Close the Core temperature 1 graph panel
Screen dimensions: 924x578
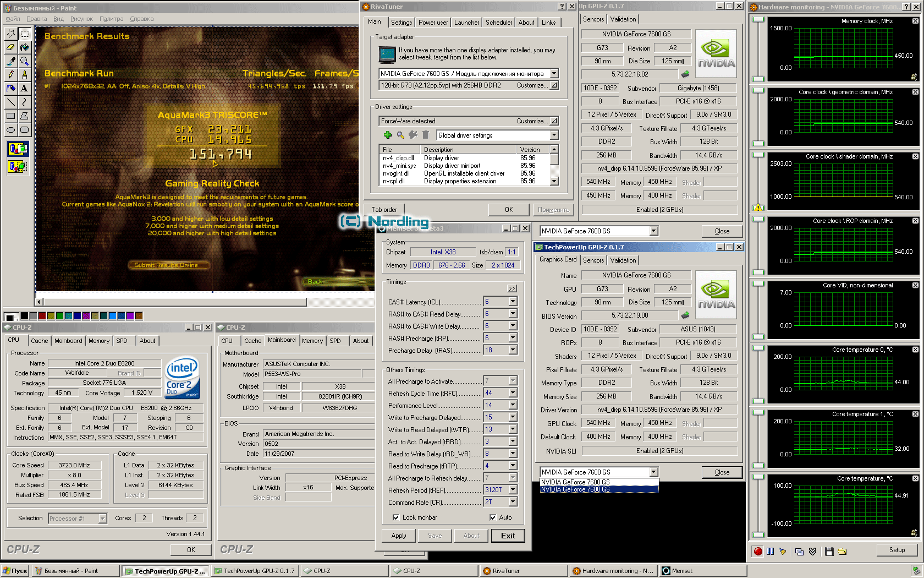(x=915, y=414)
